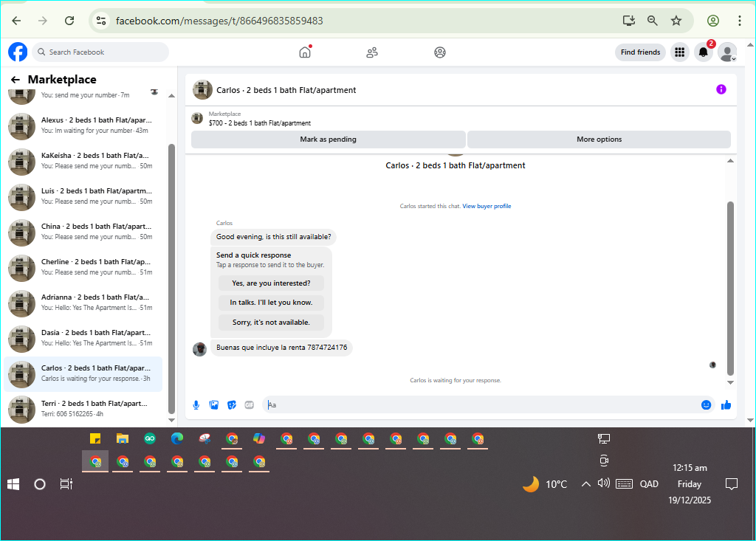Open the Facebook menu grid icon
Viewport: 756px width, 541px height.
click(x=680, y=52)
